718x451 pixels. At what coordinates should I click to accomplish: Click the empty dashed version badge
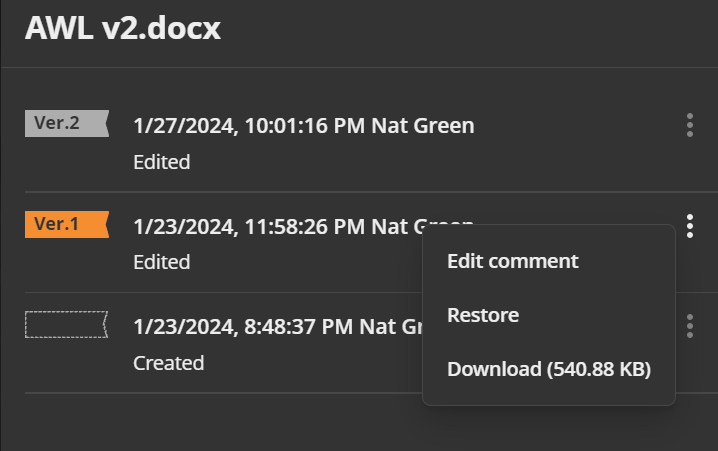tap(66, 325)
